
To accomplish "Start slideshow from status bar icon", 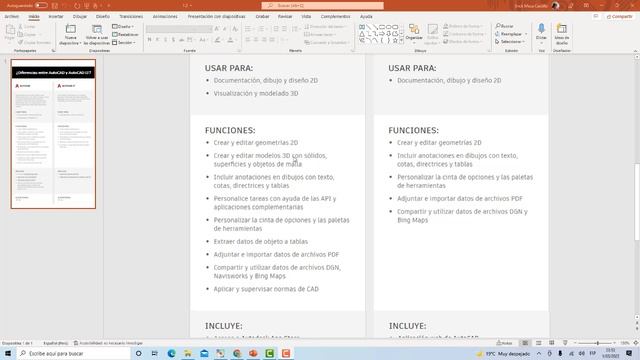I will click(x=565, y=343).
